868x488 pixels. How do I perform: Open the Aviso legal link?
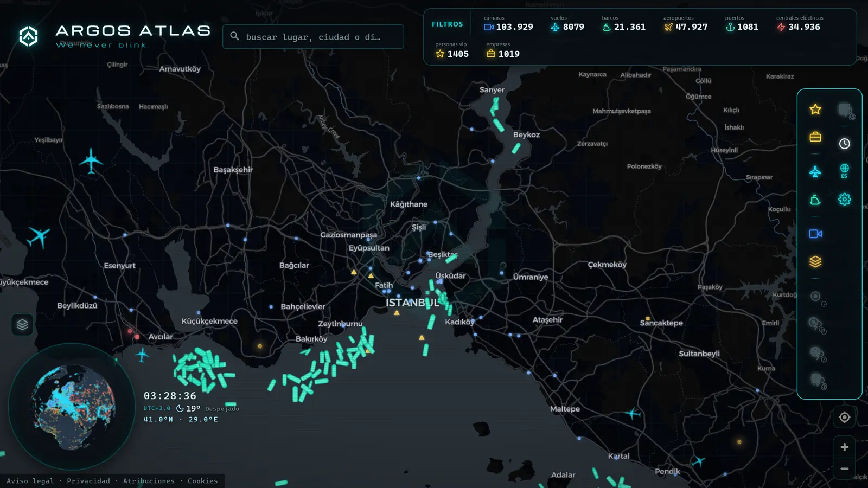click(30, 481)
